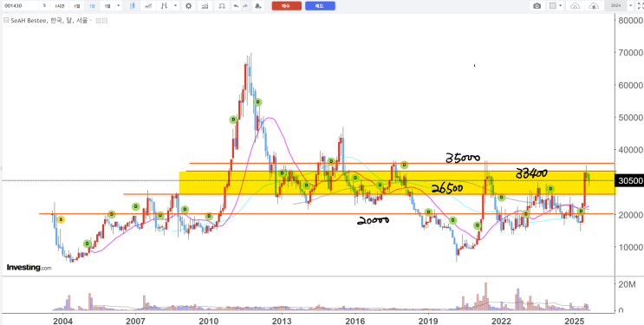Save chart layout to cloud
644x325 pixels.
tap(594, 6)
